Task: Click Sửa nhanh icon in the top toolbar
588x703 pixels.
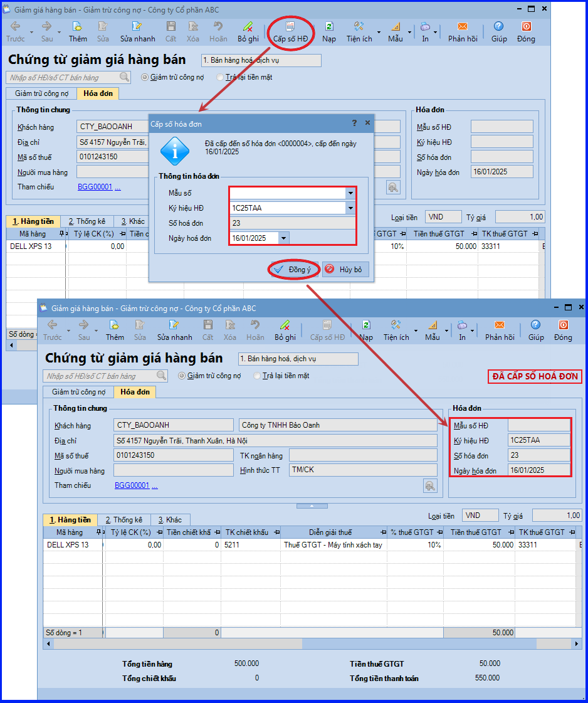Action: 137,32
